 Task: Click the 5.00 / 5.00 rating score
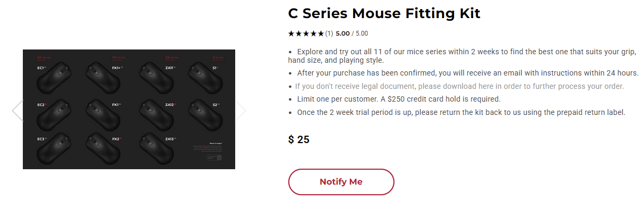[x=351, y=34]
